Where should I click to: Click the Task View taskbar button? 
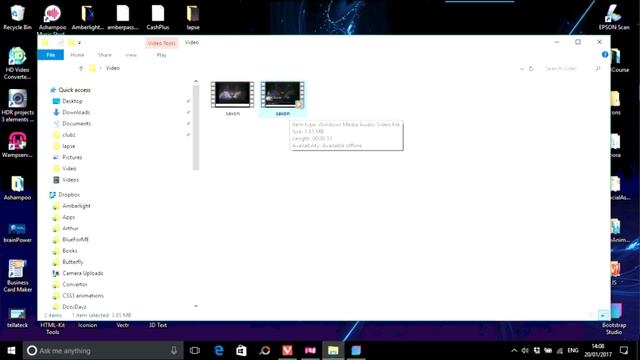click(195, 351)
